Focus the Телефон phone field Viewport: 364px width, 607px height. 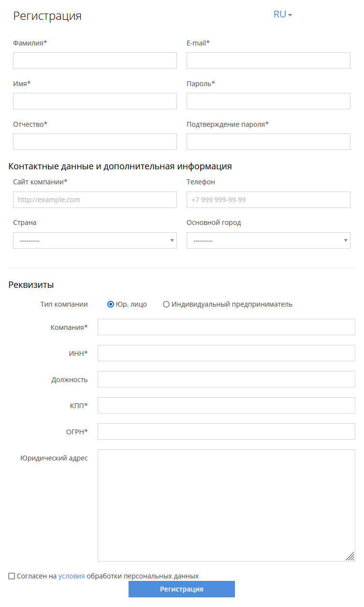(x=268, y=200)
